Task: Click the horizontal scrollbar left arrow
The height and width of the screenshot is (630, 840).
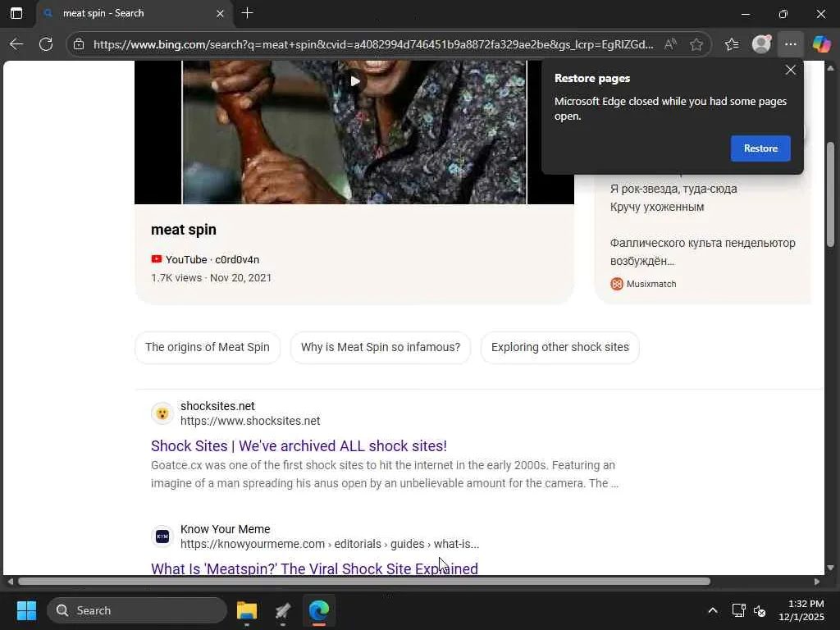Action: point(10,582)
